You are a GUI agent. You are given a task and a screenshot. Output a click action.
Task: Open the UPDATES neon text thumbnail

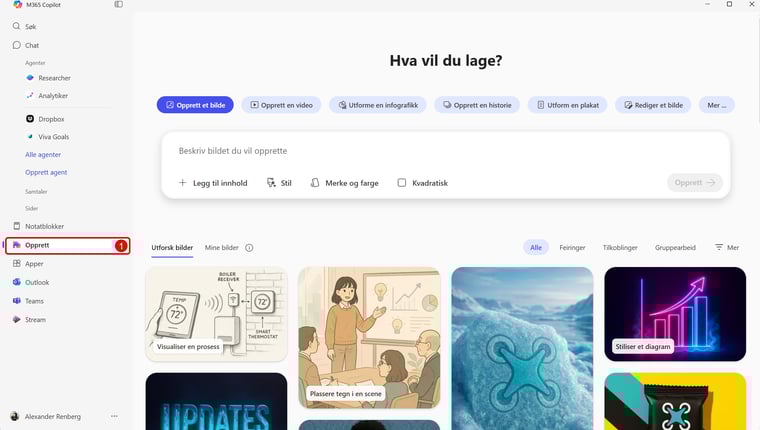tap(216, 401)
